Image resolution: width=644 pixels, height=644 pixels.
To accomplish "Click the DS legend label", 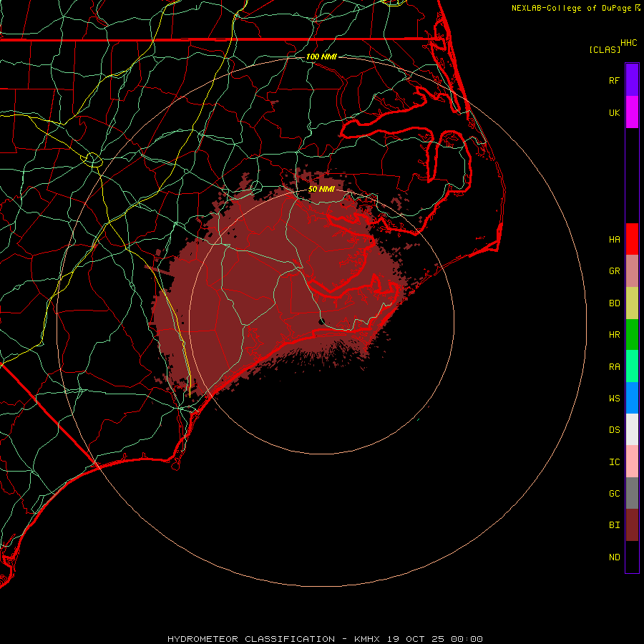I will click(x=614, y=430).
